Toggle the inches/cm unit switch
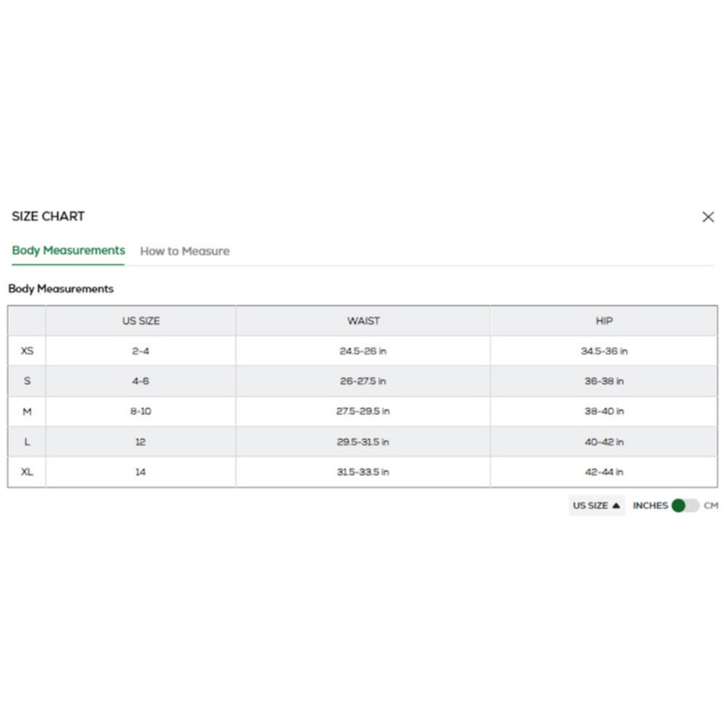This screenshot has width=728, height=728. point(684,505)
